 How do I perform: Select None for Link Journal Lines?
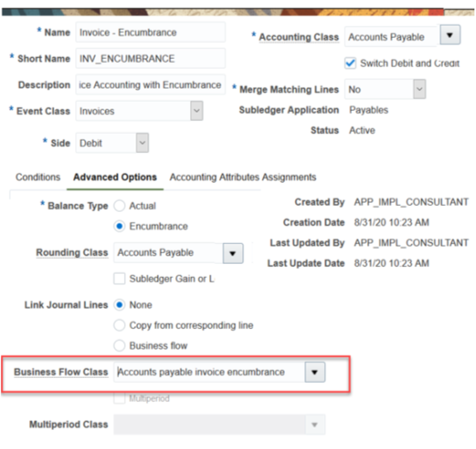119,304
